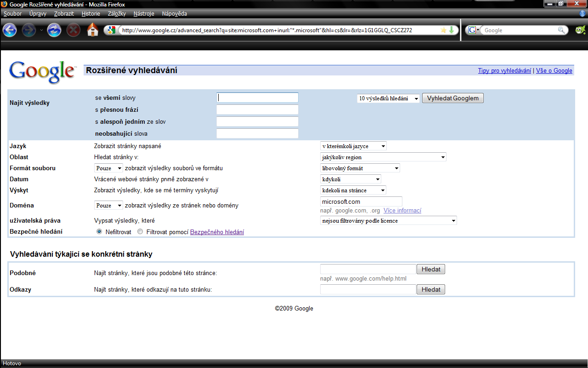Click Hledat button in the Odkazy row
Screen dimensions: 588x368
(x=431, y=289)
